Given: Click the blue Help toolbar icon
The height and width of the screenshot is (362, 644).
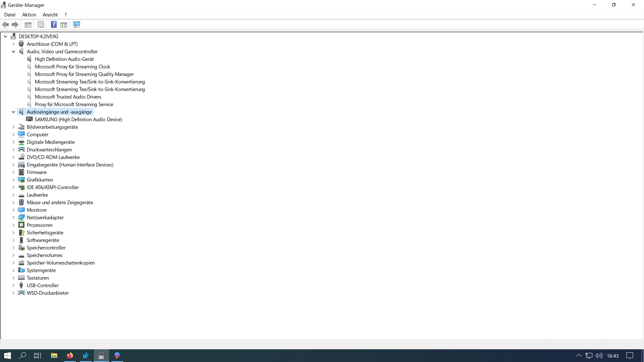Looking at the screenshot, I should [x=53, y=24].
